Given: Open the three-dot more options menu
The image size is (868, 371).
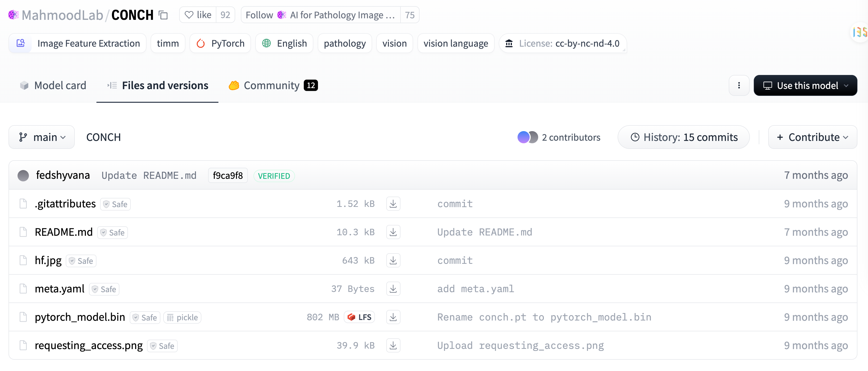Looking at the screenshot, I should click(739, 86).
